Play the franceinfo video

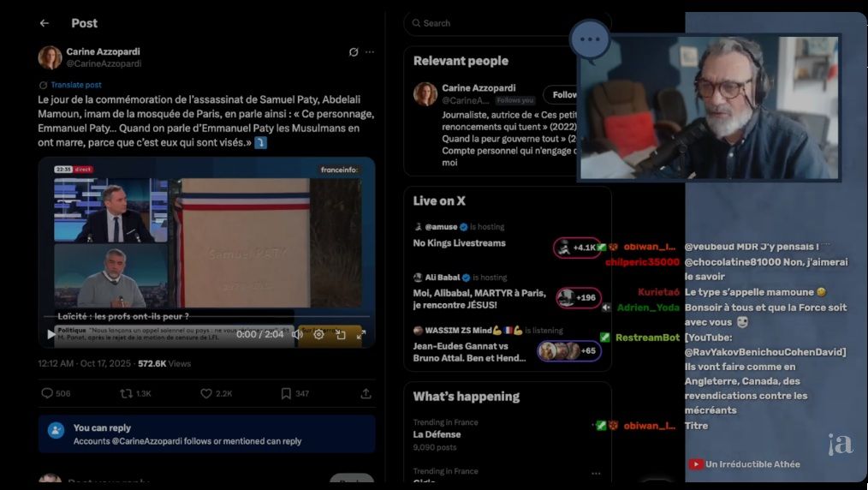[x=51, y=334]
